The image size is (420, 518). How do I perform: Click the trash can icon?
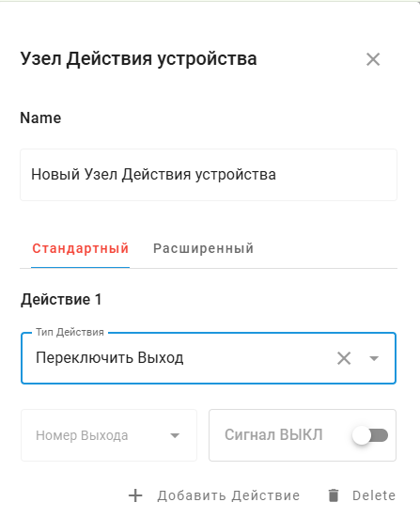point(334,495)
